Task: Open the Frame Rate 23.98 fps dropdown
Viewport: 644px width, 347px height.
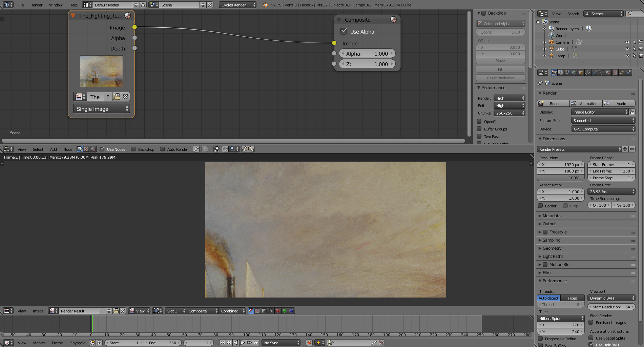Action: 611,192
